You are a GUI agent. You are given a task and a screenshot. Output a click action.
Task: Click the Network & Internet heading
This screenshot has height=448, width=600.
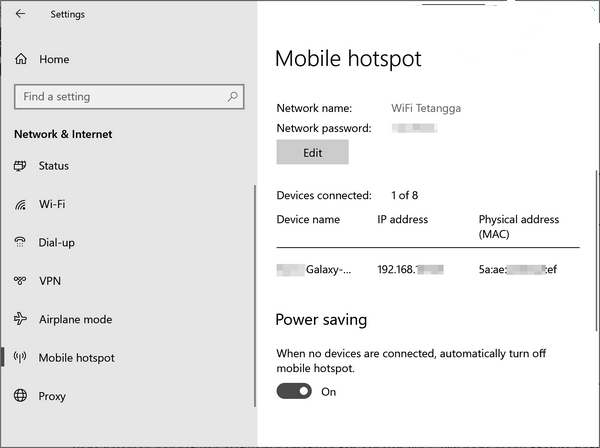(63, 134)
